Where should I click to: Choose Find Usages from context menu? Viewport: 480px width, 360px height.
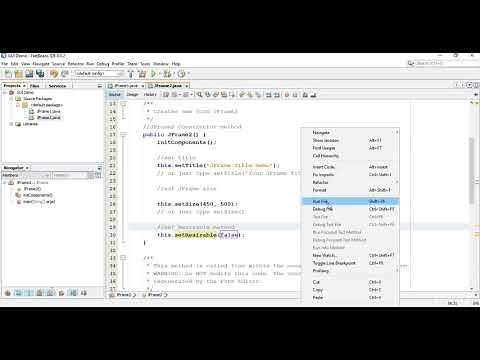pyautogui.click(x=350, y=148)
